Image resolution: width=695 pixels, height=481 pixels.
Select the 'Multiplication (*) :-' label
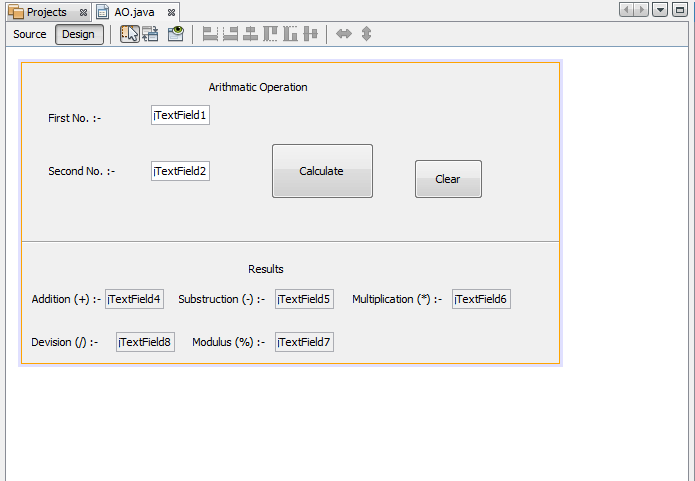coord(397,299)
